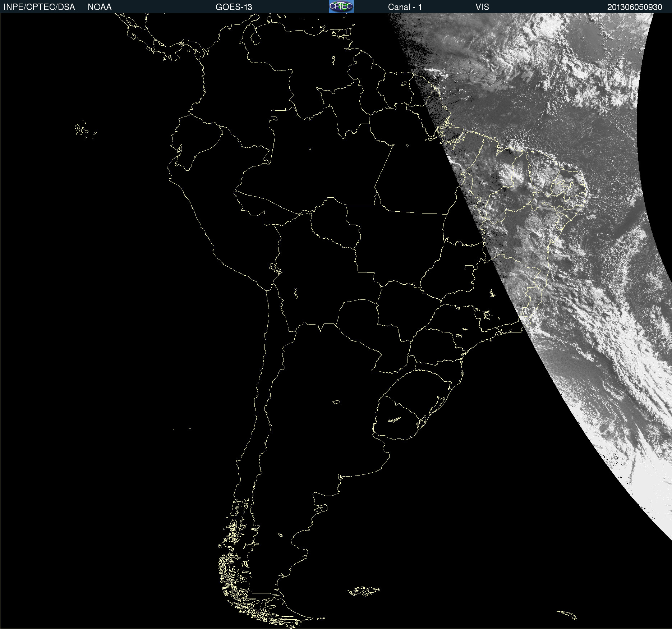Select the 201306050930 timestamp
Viewport: 672px width, 629px height.
tap(635, 7)
